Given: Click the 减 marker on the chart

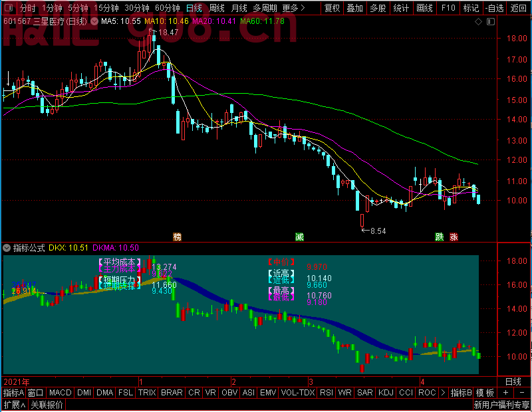Looking at the screenshot, I should (x=299, y=237).
